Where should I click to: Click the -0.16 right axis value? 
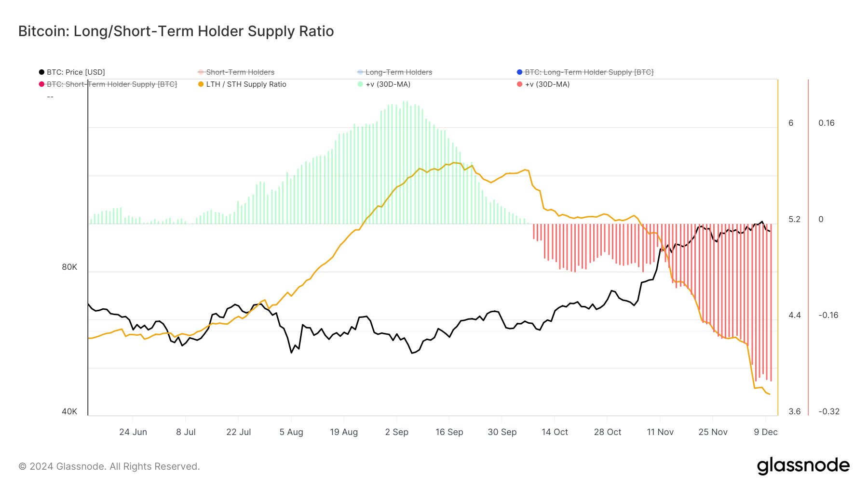828,315
